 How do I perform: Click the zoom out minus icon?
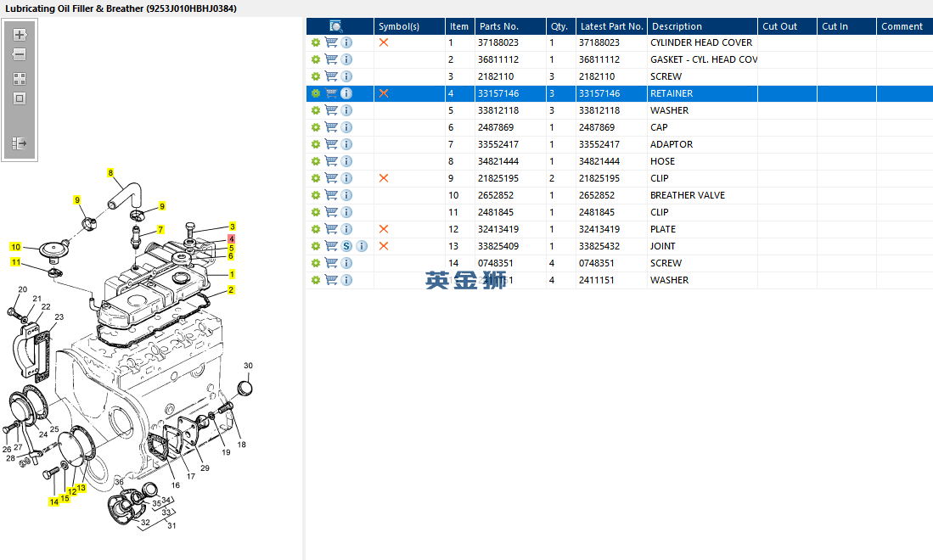click(x=20, y=54)
